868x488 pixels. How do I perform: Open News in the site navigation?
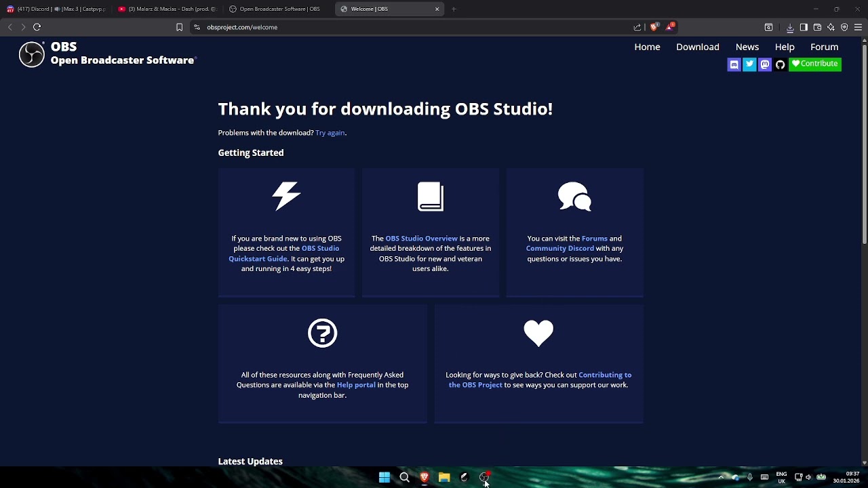pos(747,47)
